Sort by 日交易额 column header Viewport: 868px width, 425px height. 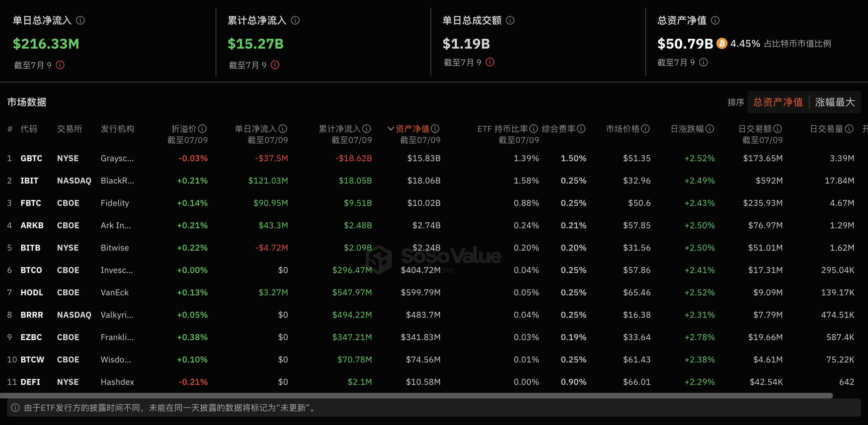pyautogui.click(x=755, y=129)
